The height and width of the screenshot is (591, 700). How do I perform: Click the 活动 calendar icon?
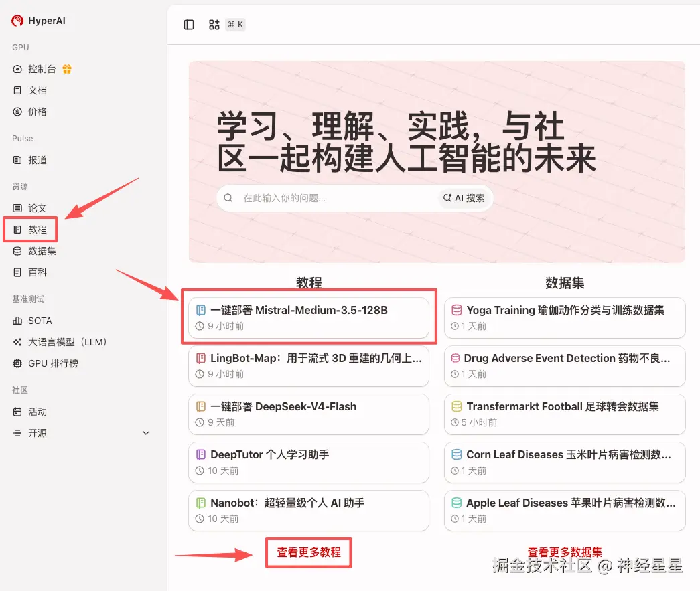click(17, 412)
